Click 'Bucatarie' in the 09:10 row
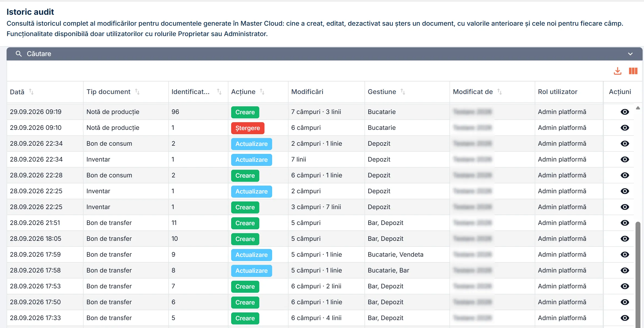This screenshot has width=644, height=328. [x=382, y=128]
